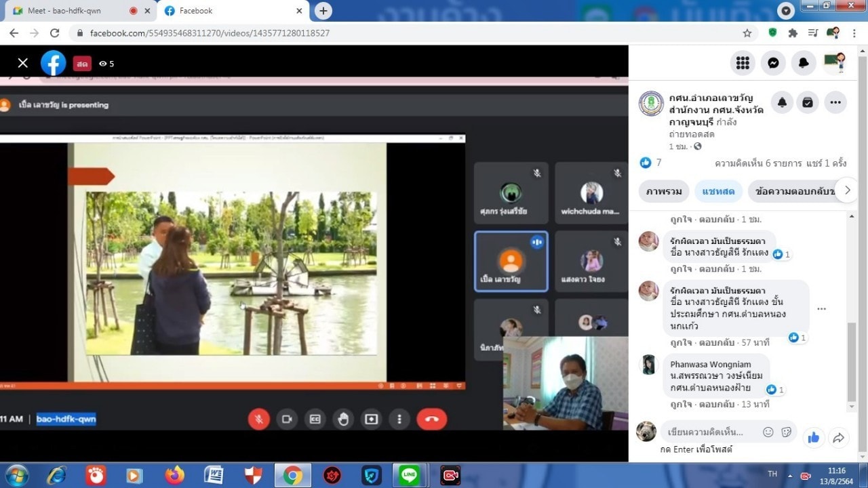
Task: Open the Facebook apps grid menu
Action: coord(743,63)
